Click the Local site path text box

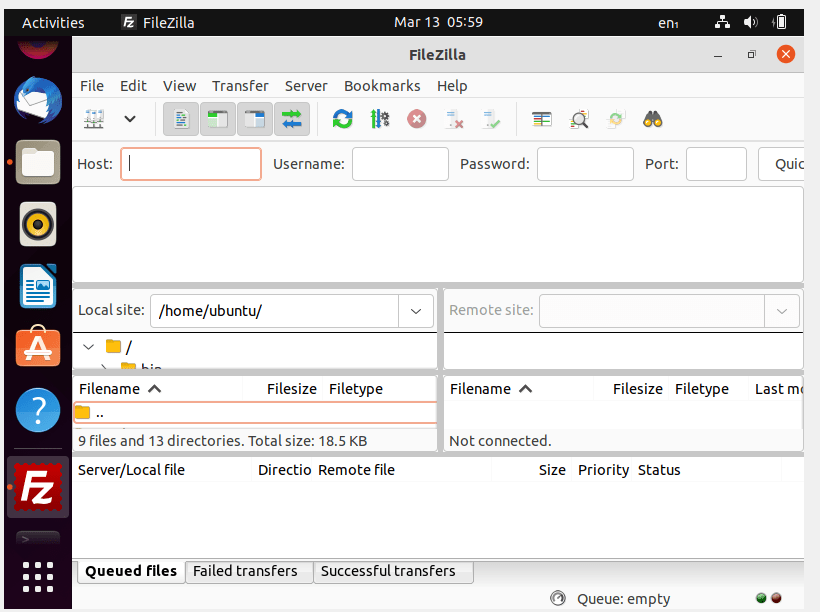pyautogui.click(x=275, y=311)
